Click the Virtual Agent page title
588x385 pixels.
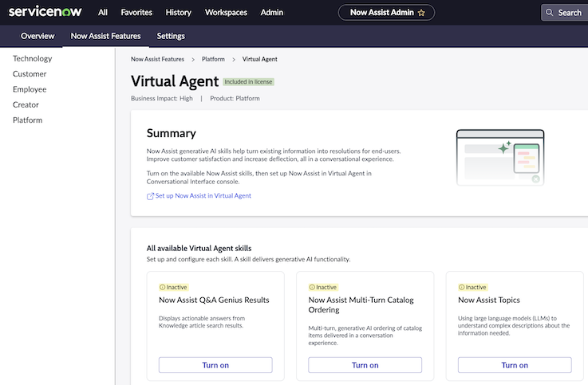(x=175, y=81)
